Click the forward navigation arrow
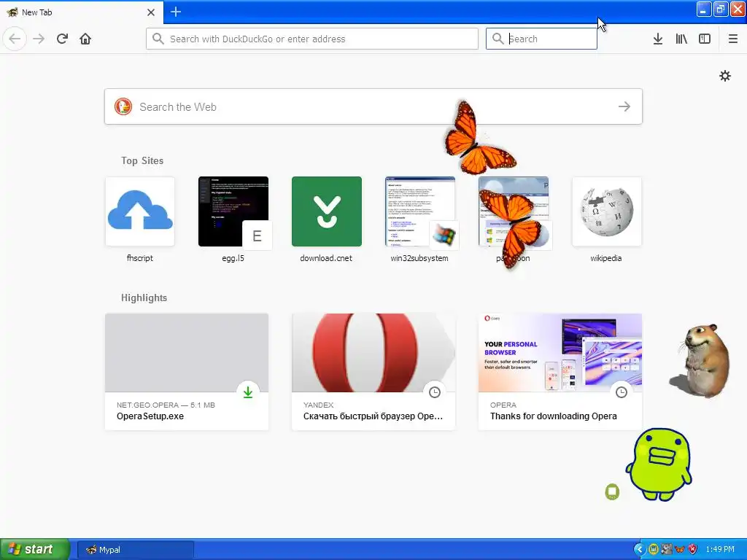This screenshot has width=747, height=560. pos(39,39)
